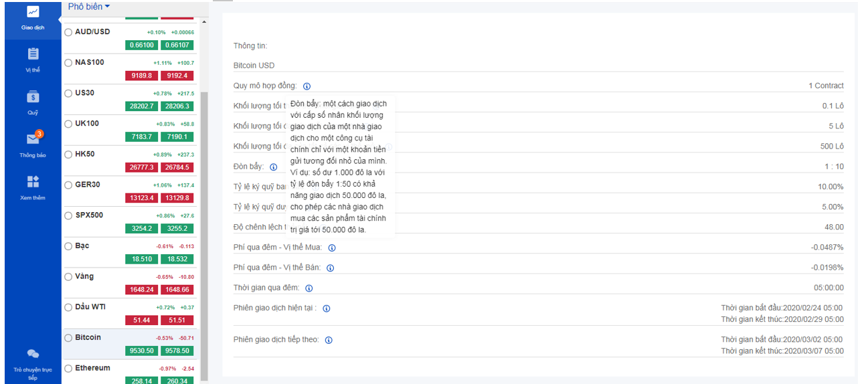Select the Bitcoin radio button
The image size is (868, 384).
(x=68, y=338)
